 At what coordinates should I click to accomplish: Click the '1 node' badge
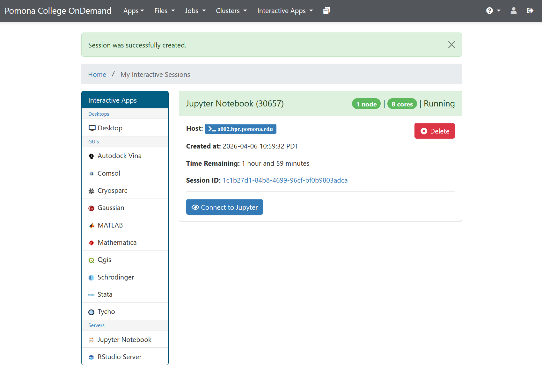coord(366,104)
